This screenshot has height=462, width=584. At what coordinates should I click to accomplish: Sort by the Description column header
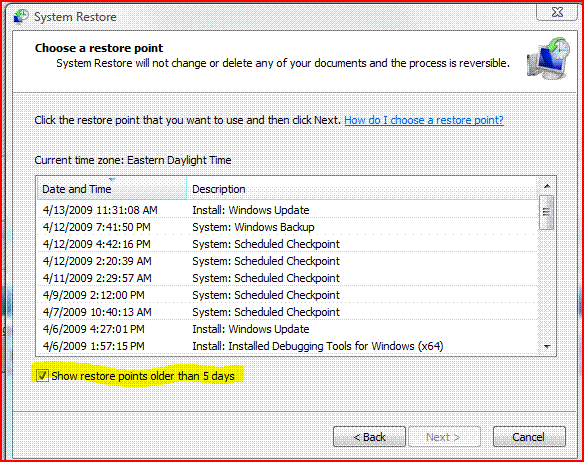pyautogui.click(x=361, y=189)
